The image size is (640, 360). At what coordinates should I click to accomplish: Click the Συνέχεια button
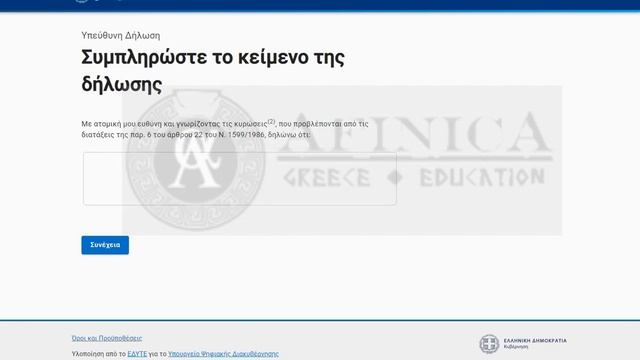(105, 245)
